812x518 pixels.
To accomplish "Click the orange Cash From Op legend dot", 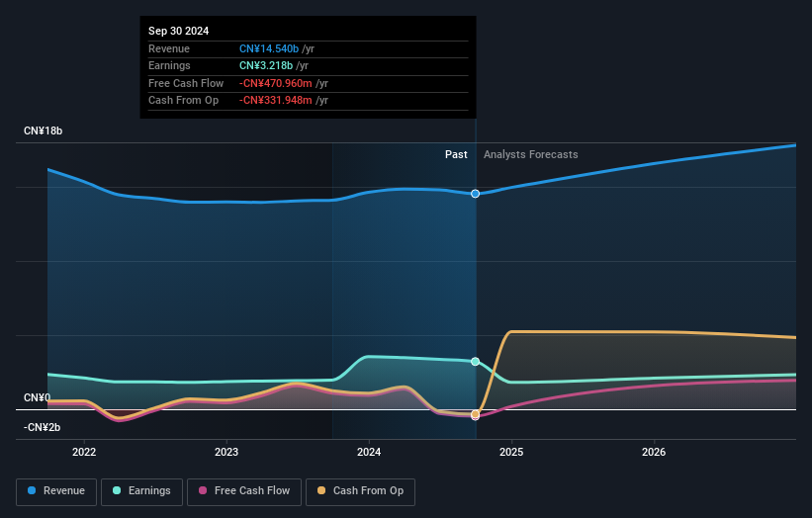I will 321,490.
